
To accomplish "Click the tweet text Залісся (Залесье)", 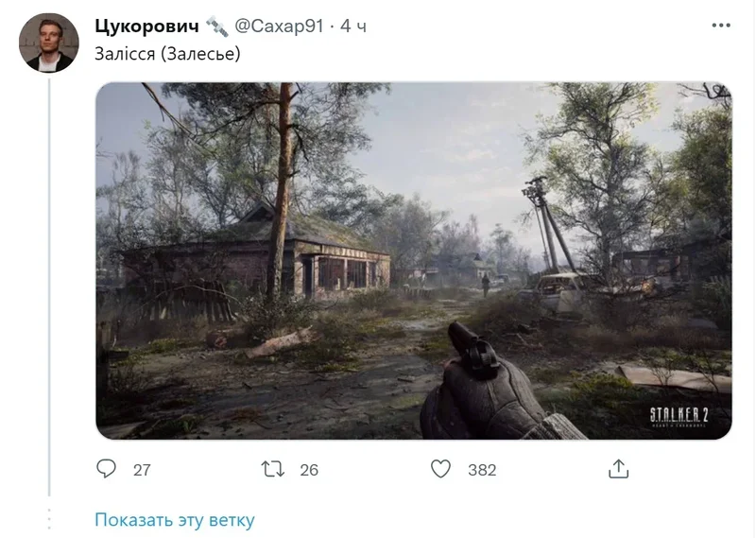I will tap(167, 54).
